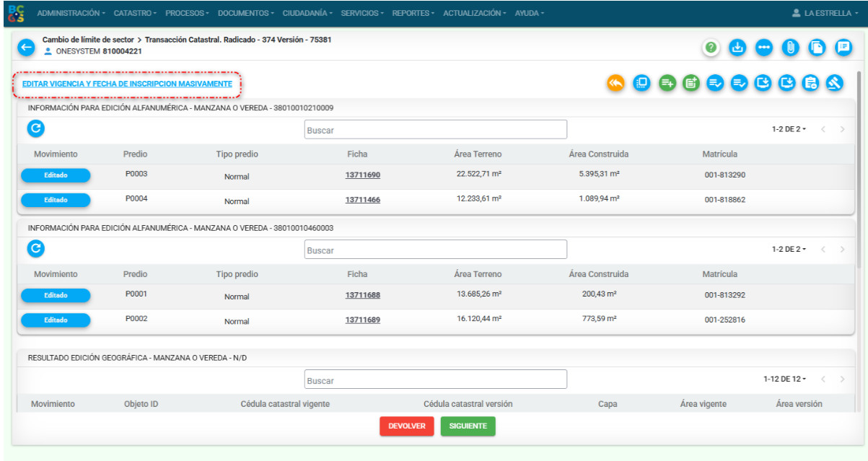Click the Buscar field in the geographic results section
868x461 pixels.
(435, 379)
